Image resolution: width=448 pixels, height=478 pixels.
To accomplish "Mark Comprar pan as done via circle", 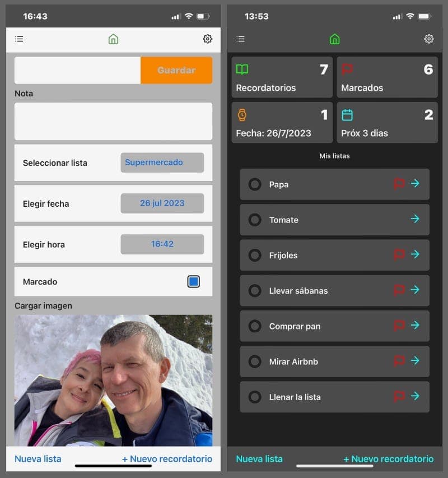I will (x=255, y=326).
